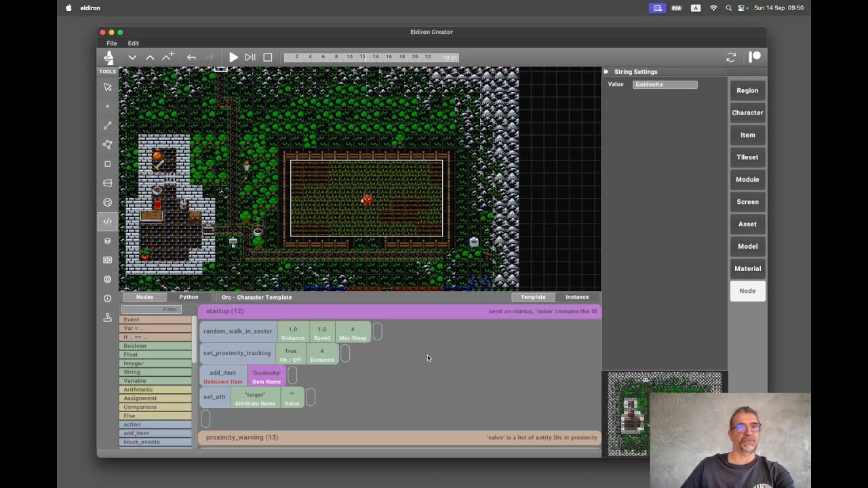Open the Asset section

[x=747, y=224]
